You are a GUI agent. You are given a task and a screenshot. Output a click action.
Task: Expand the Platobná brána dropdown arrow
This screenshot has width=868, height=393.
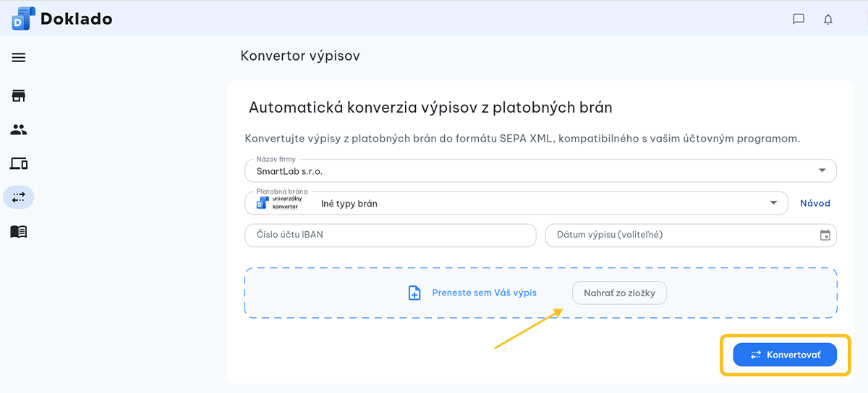tap(773, 203)
